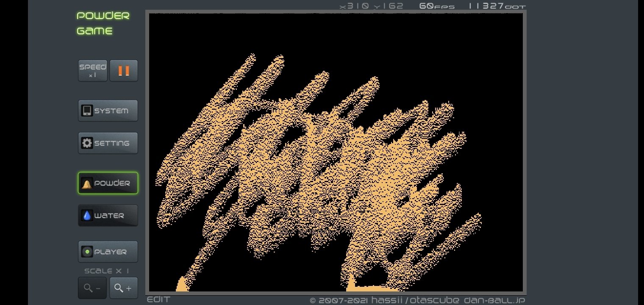Select the WATER droplet tool
Viewport: 644px width, 305px height.
(x=108, y=216)
